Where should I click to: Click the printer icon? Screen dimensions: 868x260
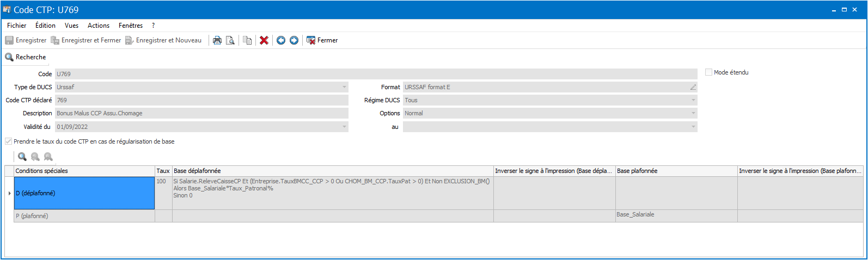pyautogui.click(x=217, y=40)
